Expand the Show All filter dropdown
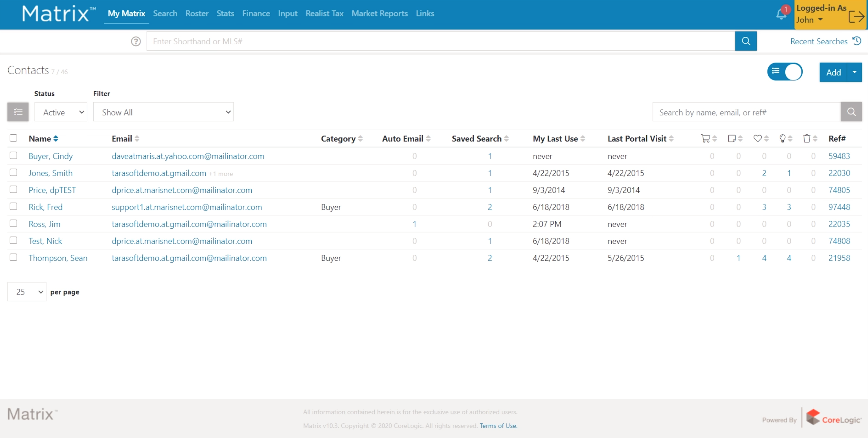This screenshot has width=868, height=438. [x=163, y=112]
